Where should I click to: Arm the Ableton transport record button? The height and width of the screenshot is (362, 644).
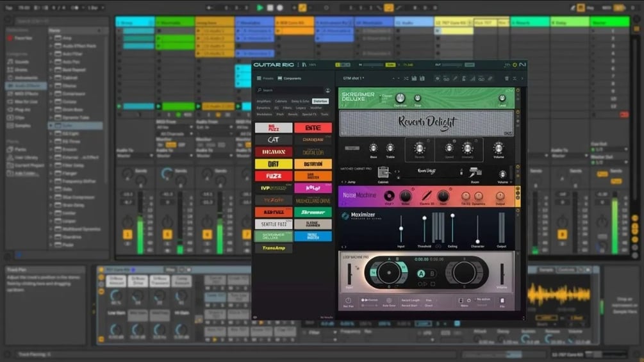click(x=279, y=8)
